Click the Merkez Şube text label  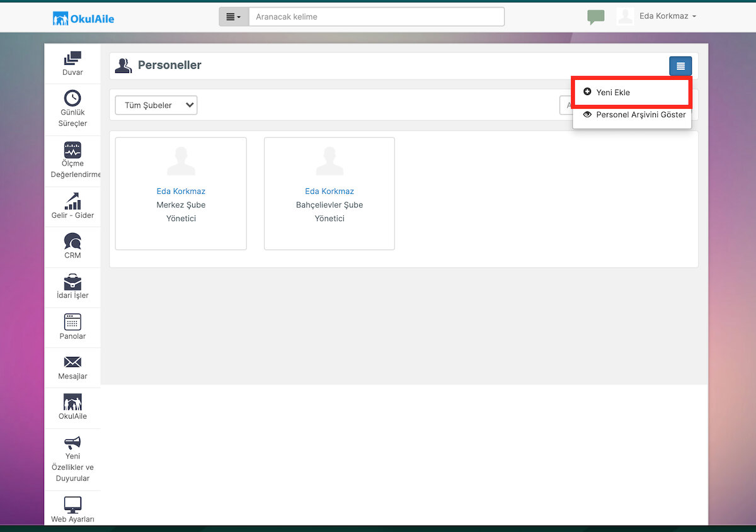click(181, 205)
